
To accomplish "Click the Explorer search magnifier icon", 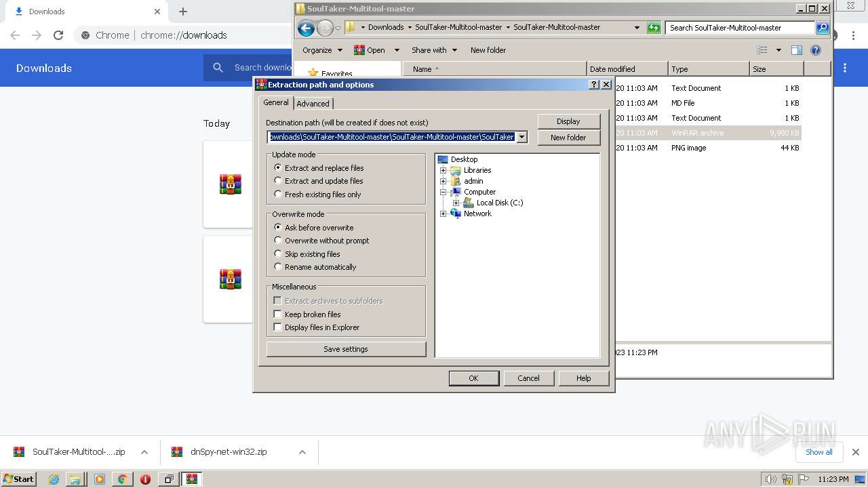I will pyautogui.click(x=823, y=28).
